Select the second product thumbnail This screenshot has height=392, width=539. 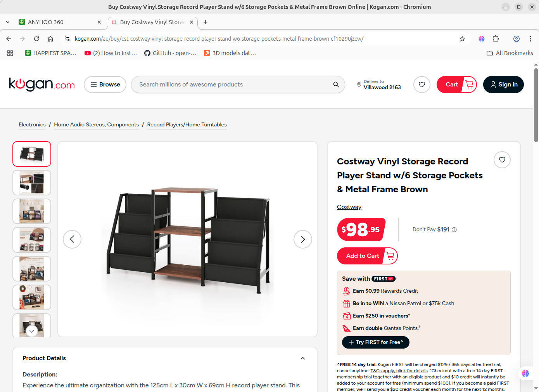(x=32, y=183)
